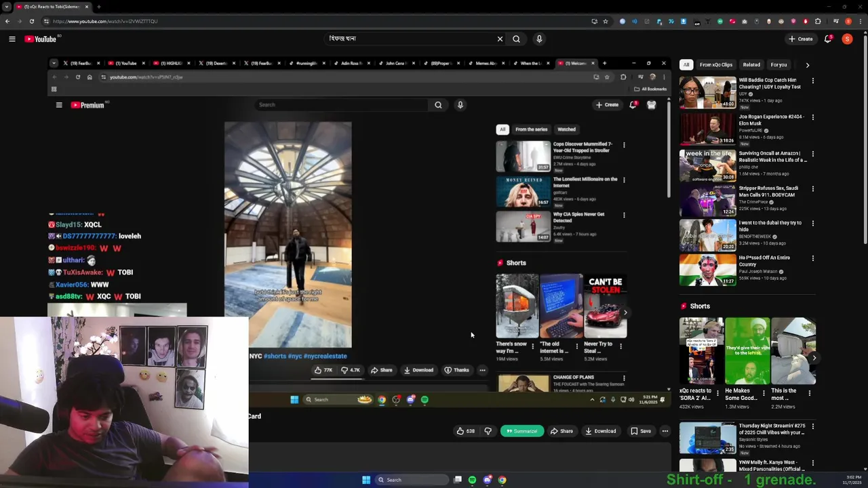This screenshot has width=868, height=488.
Task: Open options for Will Baddie Cop video
Action: click(x=813, y=81)
